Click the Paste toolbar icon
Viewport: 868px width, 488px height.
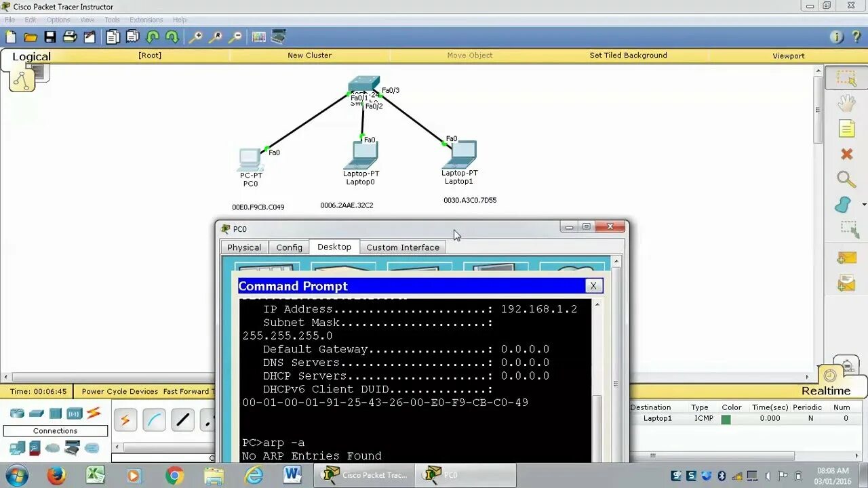(132, 37)
